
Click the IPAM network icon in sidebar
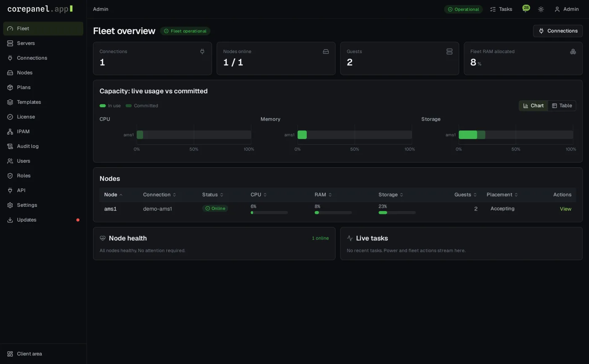(10, 132)
